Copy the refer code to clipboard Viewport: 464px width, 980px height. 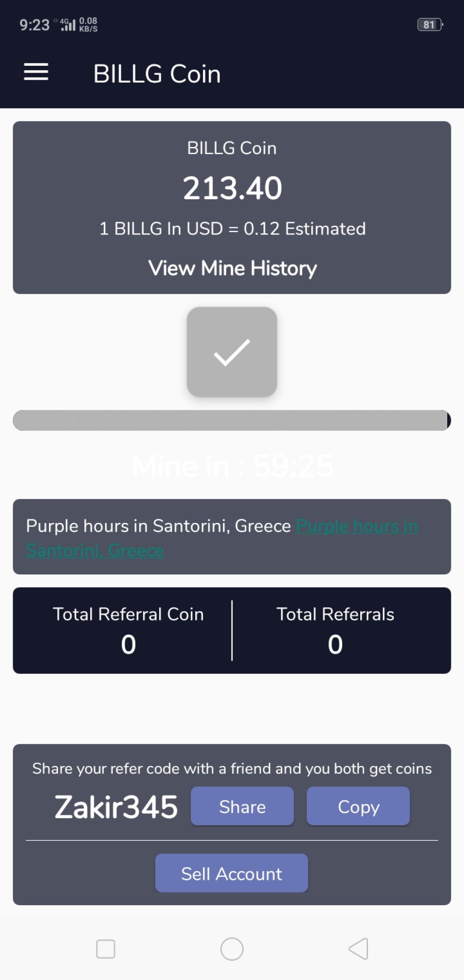358,806
